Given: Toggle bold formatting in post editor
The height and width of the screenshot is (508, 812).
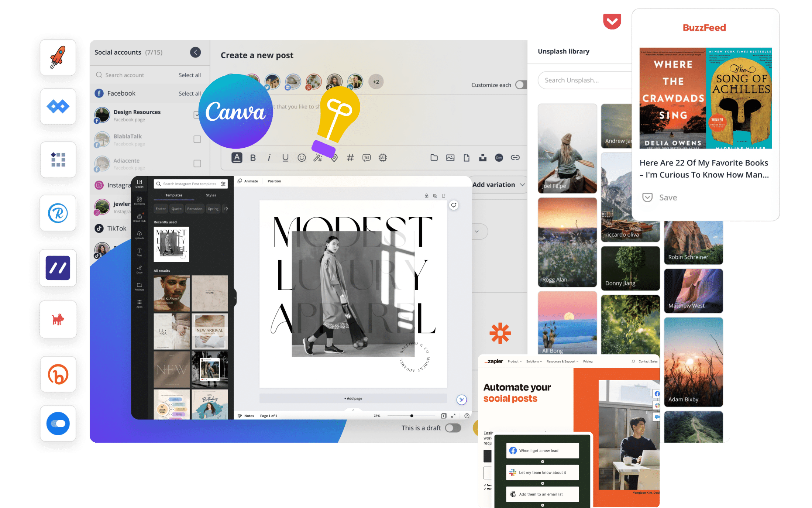Looking at the screenshot, I should coord(253,158).
